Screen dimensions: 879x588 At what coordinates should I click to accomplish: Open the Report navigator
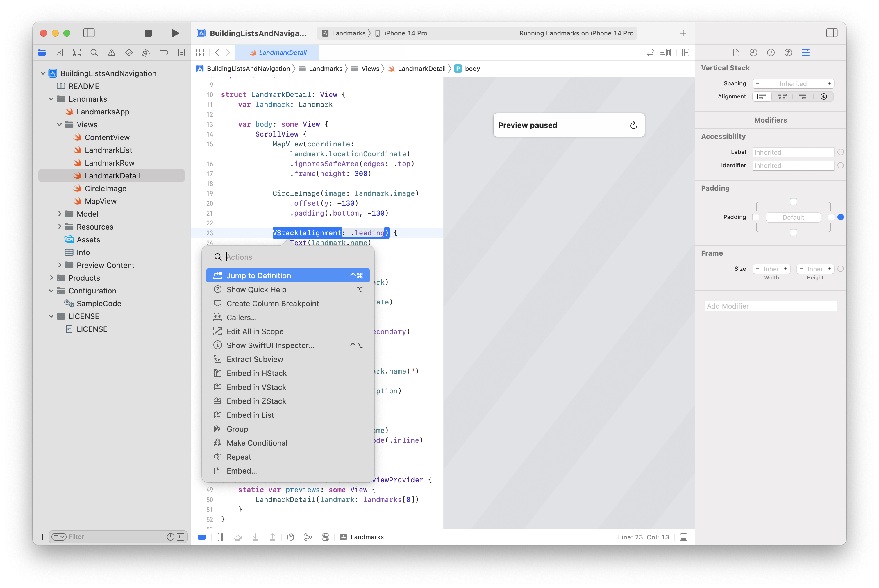[x=181, y=53]
